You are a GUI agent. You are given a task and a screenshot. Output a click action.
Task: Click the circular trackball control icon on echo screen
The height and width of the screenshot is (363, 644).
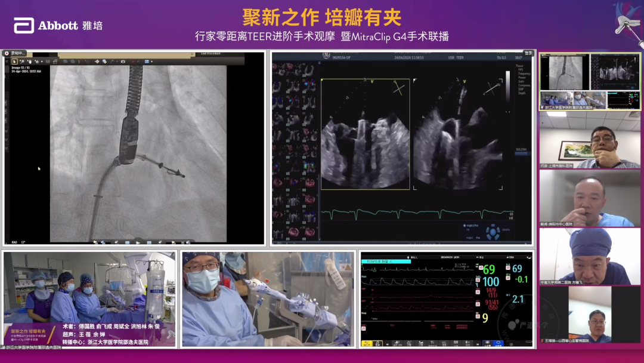pos(493,232)
